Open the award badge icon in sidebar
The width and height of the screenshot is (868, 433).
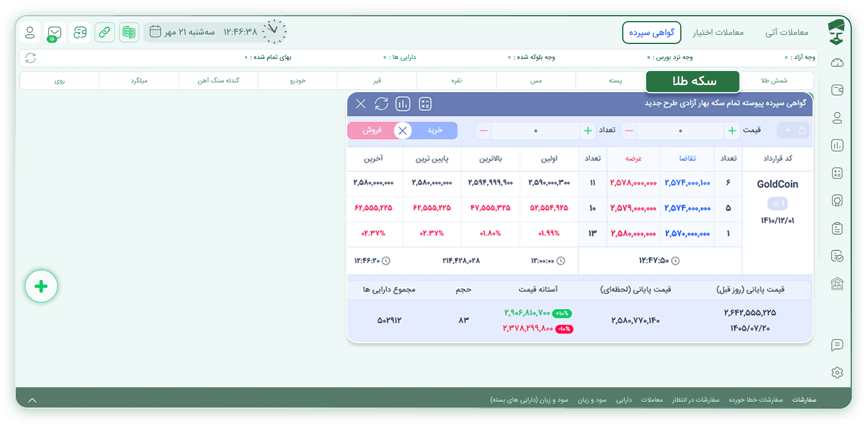click(837, 201)
